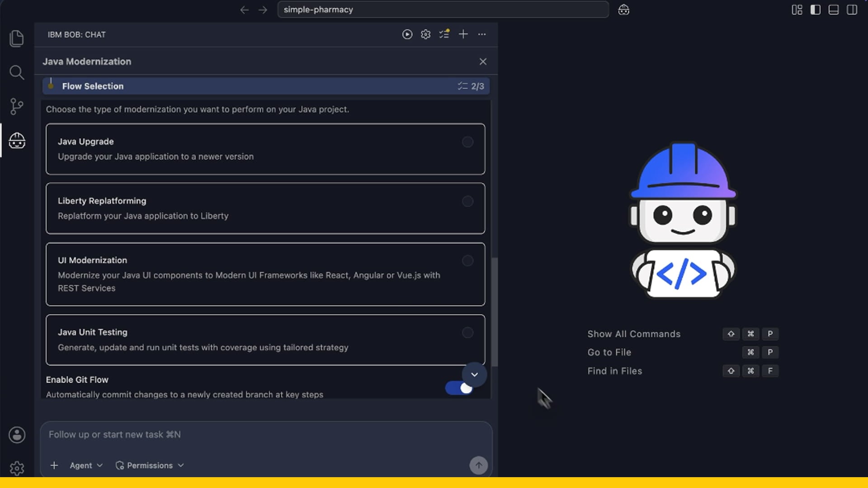868x488 pixels.
Task: Click the customize layout icon in title bar
Action: [797, 9]
